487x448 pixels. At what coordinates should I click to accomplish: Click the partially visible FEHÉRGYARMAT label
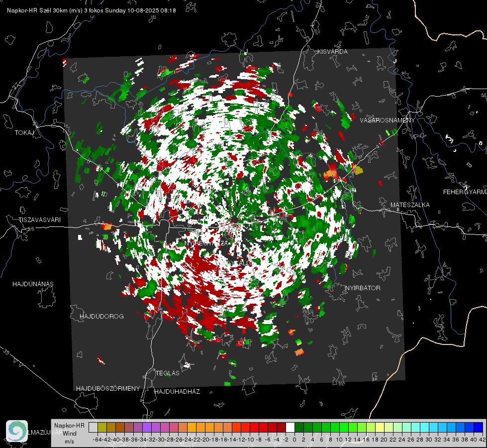(x=465, y=192)
